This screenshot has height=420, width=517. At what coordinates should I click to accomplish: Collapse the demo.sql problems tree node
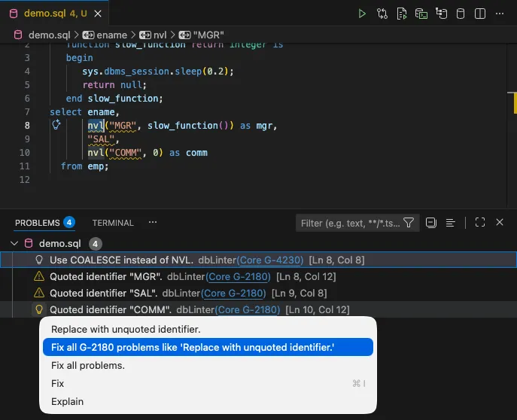pos(14,243)
